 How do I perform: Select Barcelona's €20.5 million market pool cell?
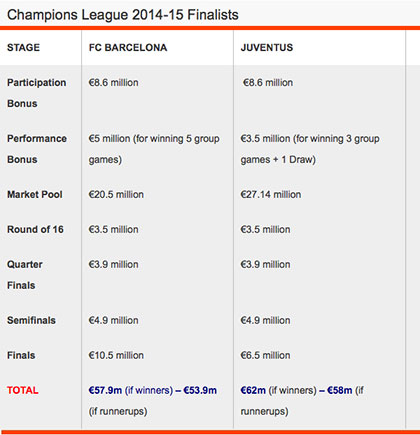[116, 194]
